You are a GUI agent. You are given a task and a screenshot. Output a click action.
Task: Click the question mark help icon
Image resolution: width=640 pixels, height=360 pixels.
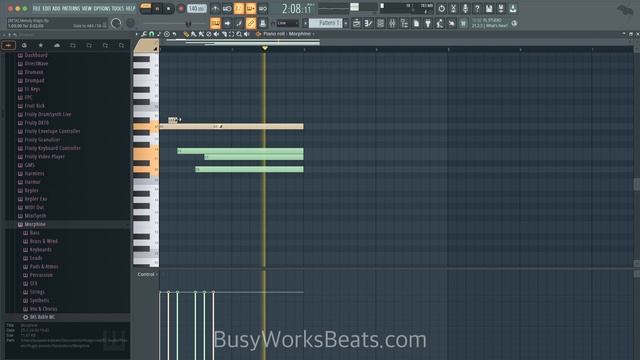pyautogui.click(x=477, y=9)
